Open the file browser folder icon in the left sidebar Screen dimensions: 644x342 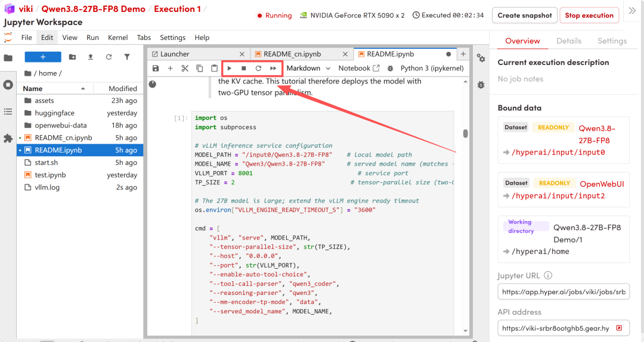coord(8,58)
